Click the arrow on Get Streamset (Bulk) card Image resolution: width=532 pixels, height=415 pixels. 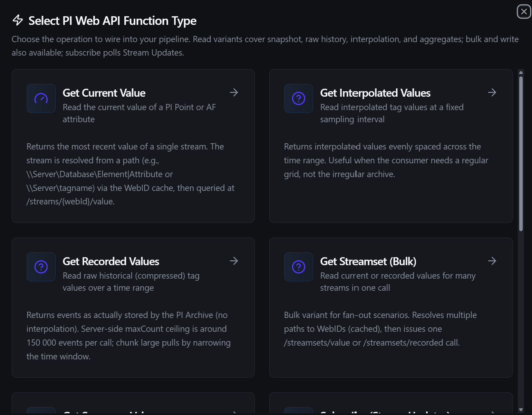click(x=492, y=261)
